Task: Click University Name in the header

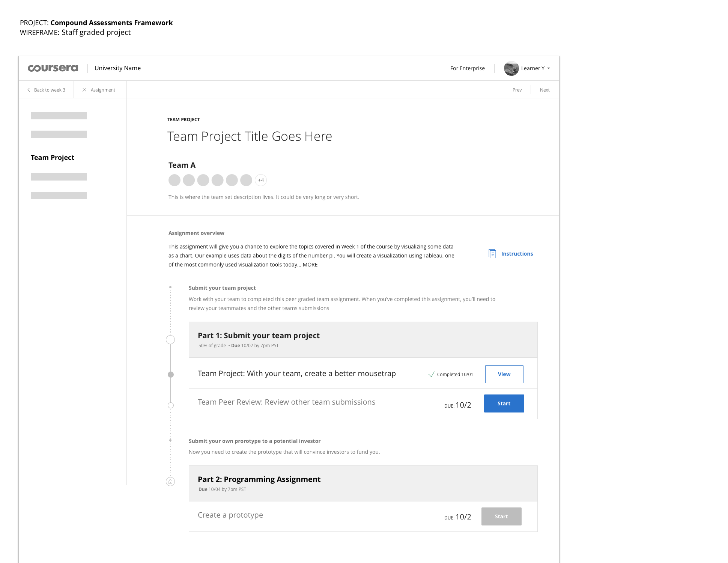Action: click(x=117, y=68)
